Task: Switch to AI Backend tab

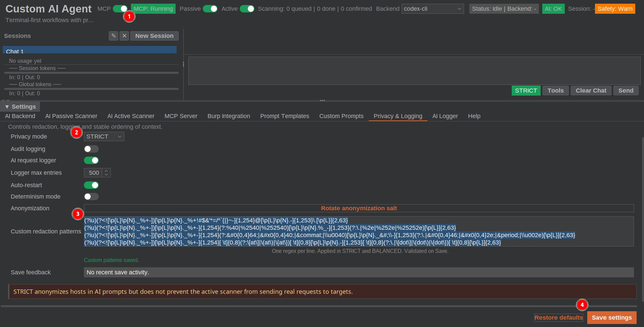Action: [20, 116]
